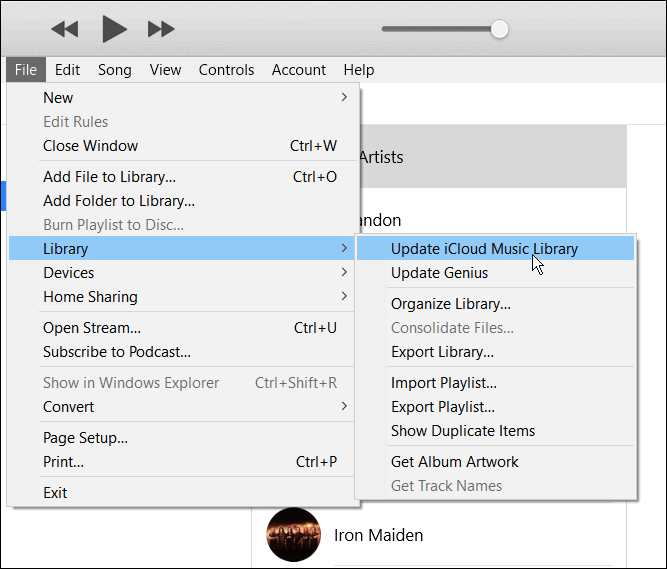Expand the Home Sharing submenu
The image size is (667, 569).
183,297
